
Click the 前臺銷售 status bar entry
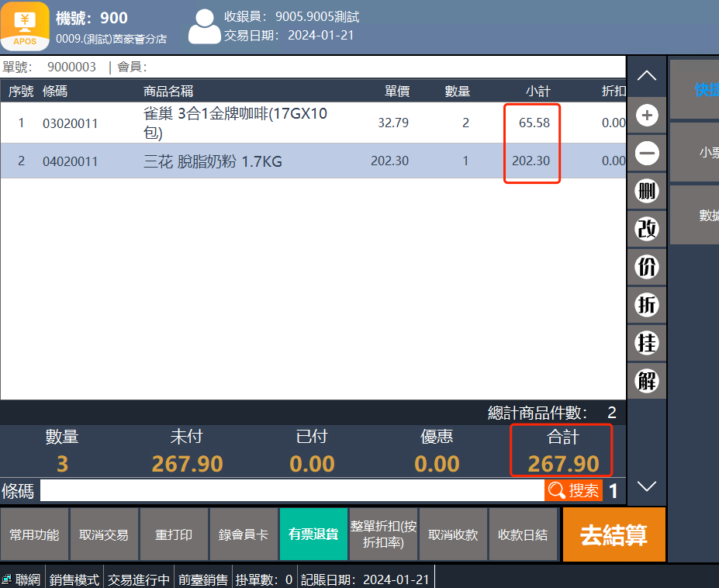pos(203,579)
